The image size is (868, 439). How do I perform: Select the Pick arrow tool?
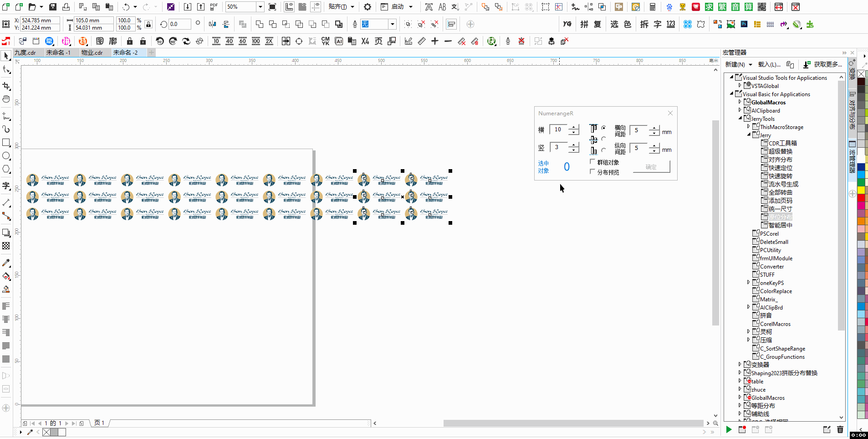pos(6,56)
